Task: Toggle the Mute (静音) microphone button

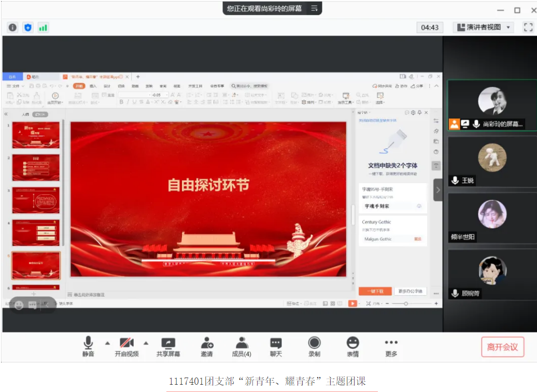Action: (x=88, y=346)
